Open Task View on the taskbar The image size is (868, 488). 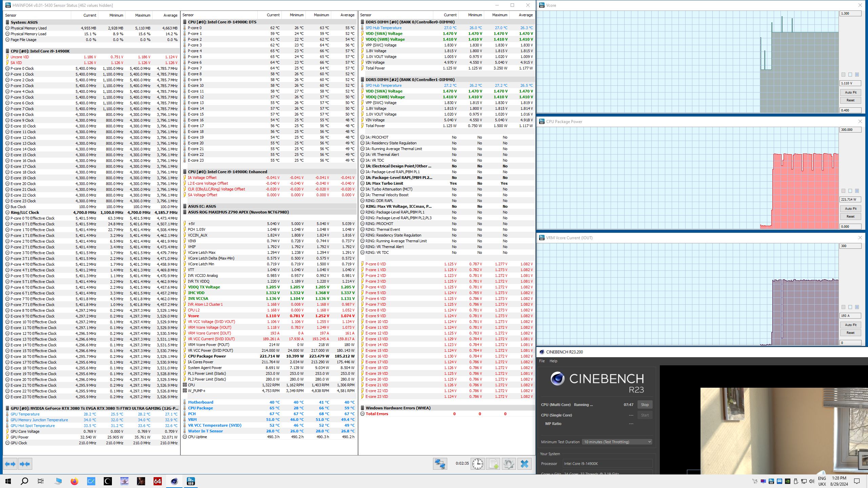click(41, 481)
